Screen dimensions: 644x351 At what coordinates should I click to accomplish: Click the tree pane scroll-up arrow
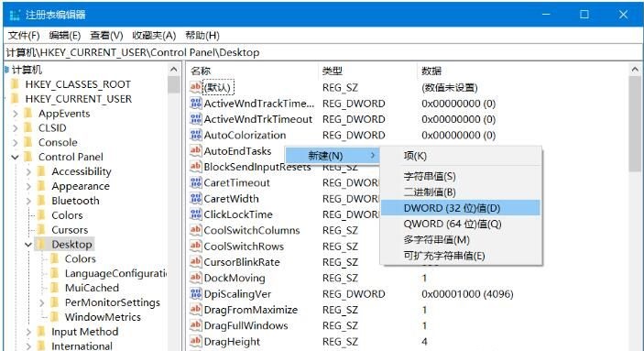point(174,70)
